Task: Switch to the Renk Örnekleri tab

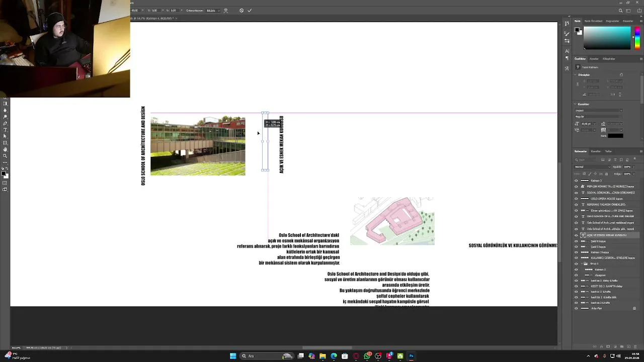Action: [x=593, y=21]
